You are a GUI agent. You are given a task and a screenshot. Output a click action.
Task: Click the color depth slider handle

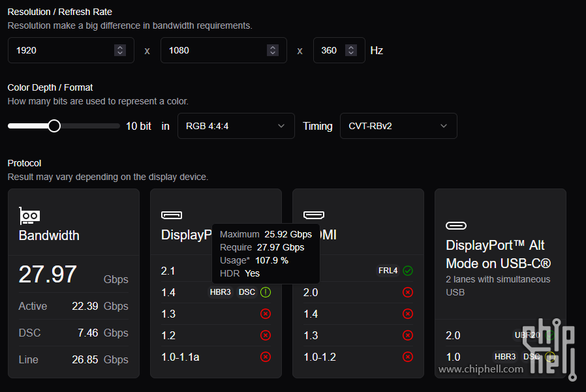pyautogui.click(x=54, y=126)
